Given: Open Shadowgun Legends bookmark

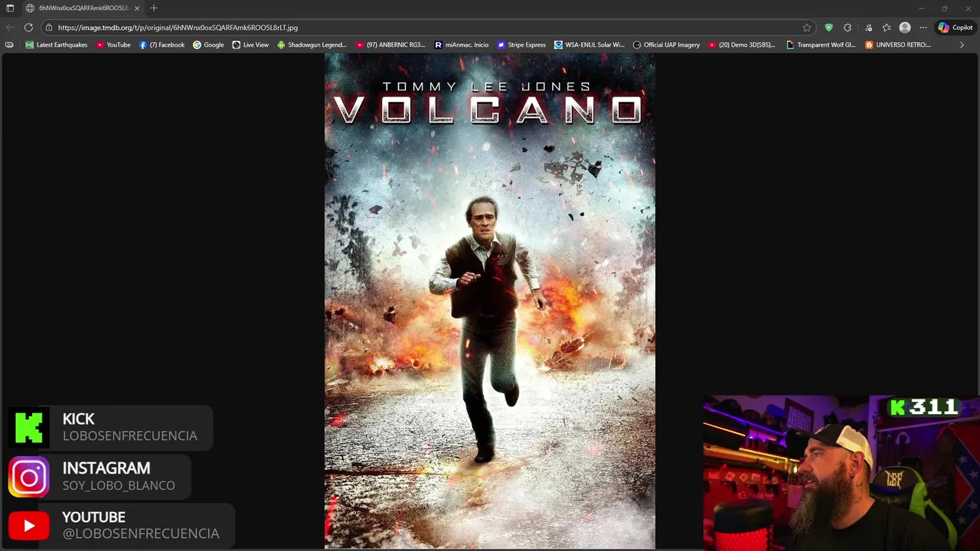Looking at the screenshot, I should point(312,45).
